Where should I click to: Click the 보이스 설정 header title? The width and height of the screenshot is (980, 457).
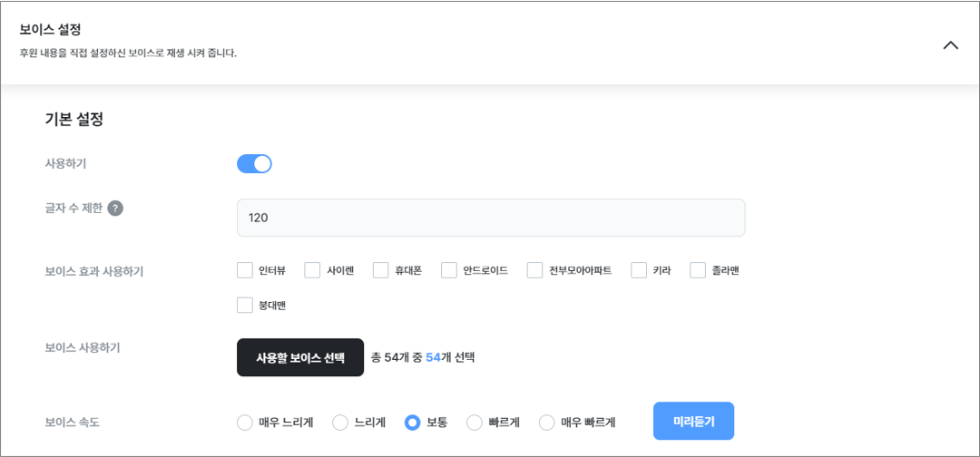51,29
